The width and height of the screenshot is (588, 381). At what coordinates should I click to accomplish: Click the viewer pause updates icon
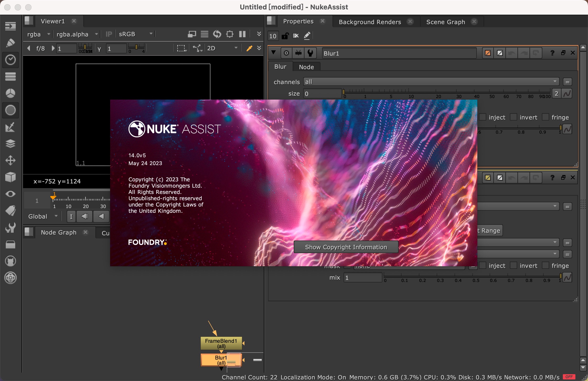(x=242, y=34)
